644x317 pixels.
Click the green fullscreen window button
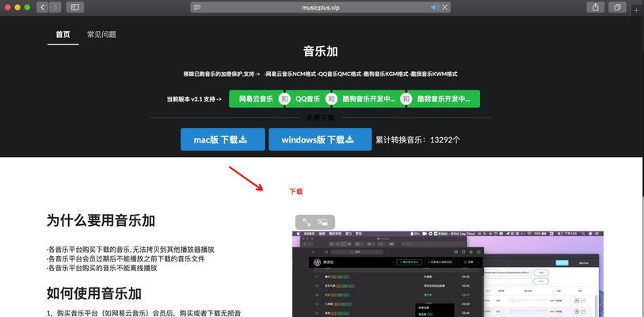click(x=27, y=7)
